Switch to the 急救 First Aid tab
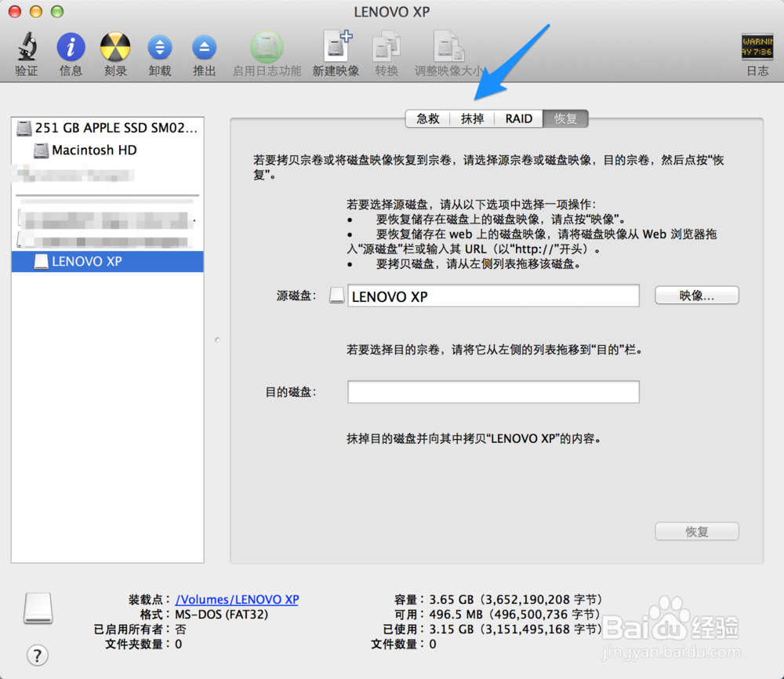 428,118
